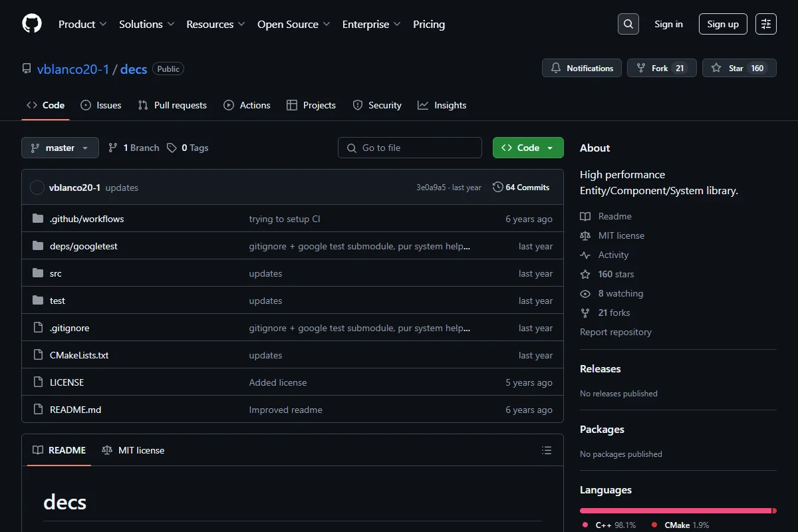Open the appearance settings icon in header
The height and width of the screenshot is (532, 798).
(x=766, y=24)
